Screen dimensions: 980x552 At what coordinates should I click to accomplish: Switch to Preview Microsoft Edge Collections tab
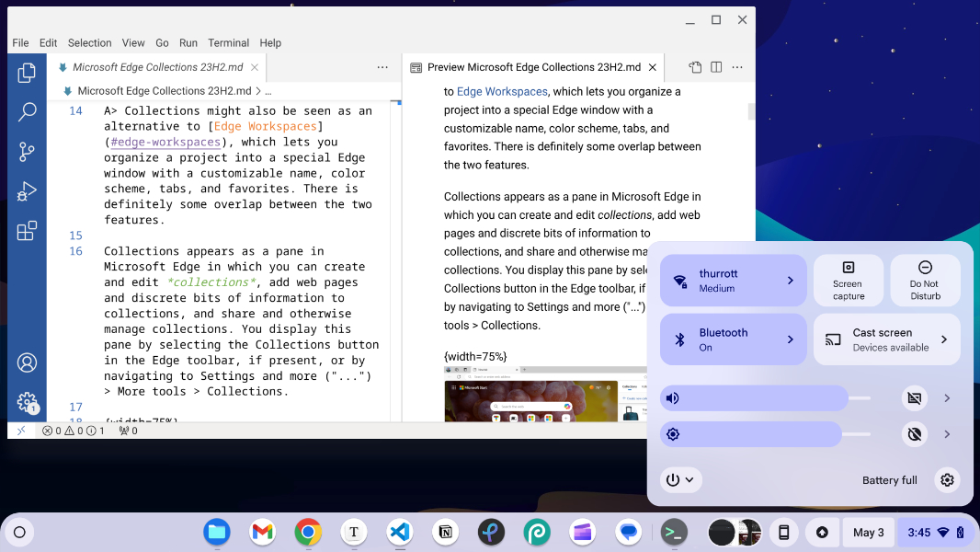point(533,67)
